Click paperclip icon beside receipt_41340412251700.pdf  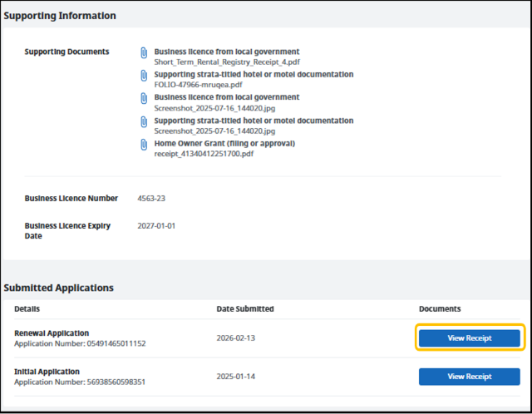coord(144,145)
